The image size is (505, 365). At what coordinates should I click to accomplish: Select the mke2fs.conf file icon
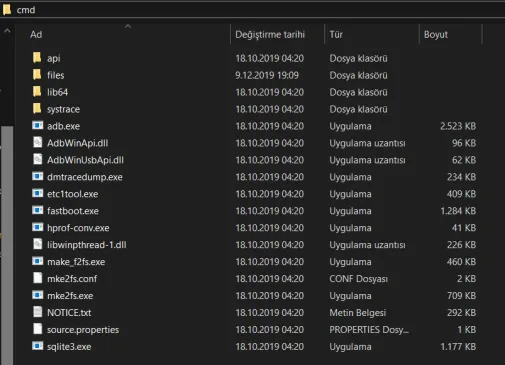38,278
